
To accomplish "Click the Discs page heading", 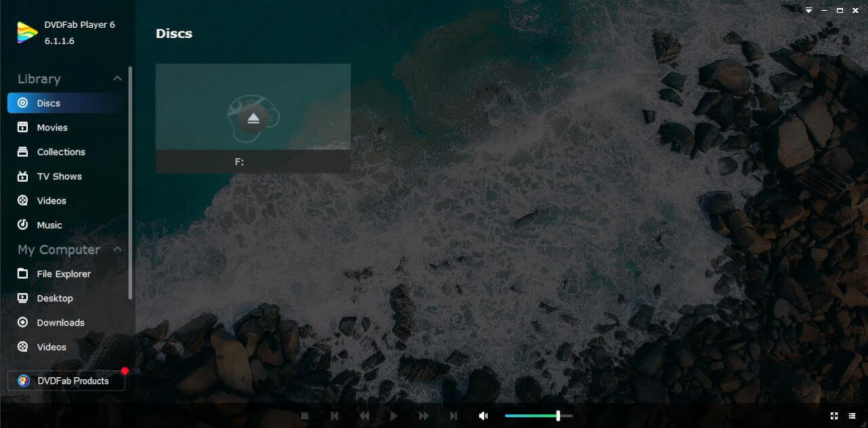I will 174,33.
